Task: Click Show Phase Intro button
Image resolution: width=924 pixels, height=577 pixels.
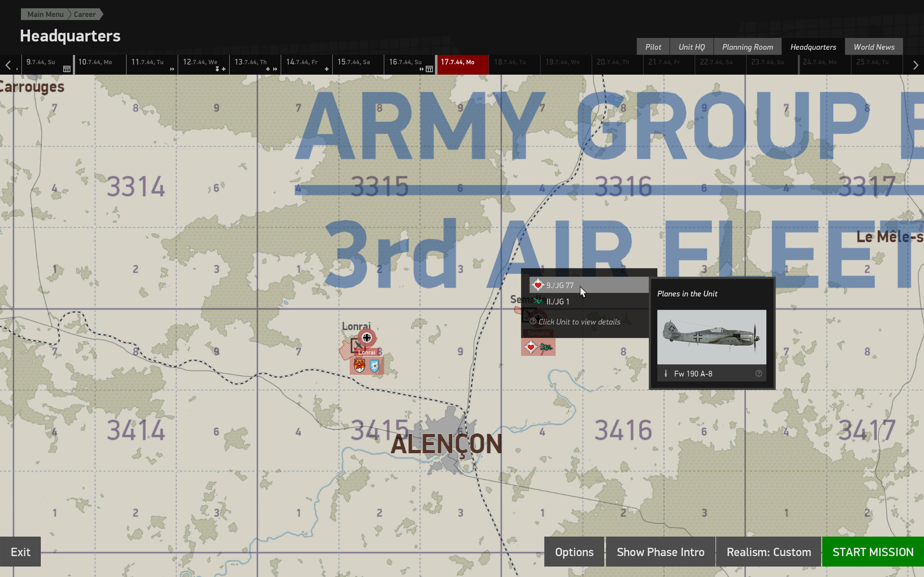Action: pos(660,552)
